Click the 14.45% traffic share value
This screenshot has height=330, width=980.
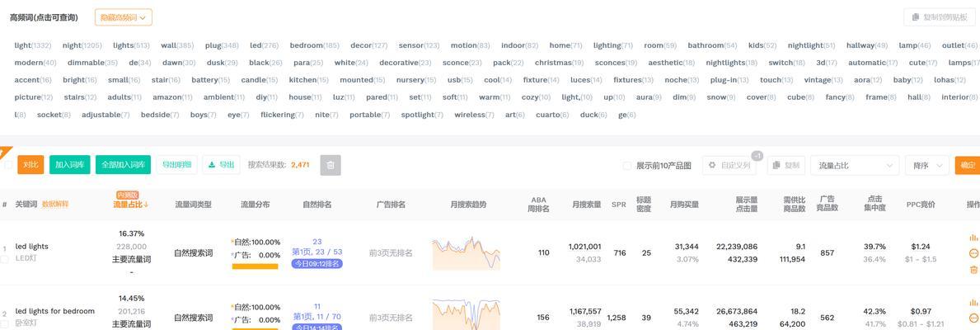click(x=131, y=299)
